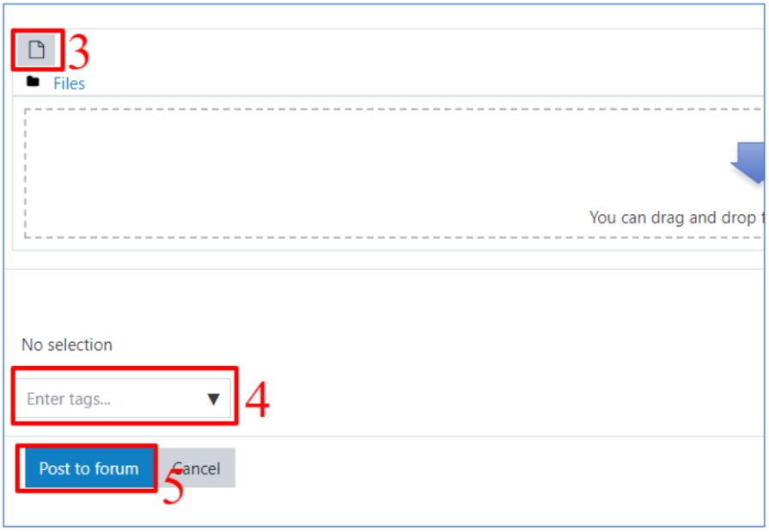Click the red number 4 annotation

pos(257,401)
